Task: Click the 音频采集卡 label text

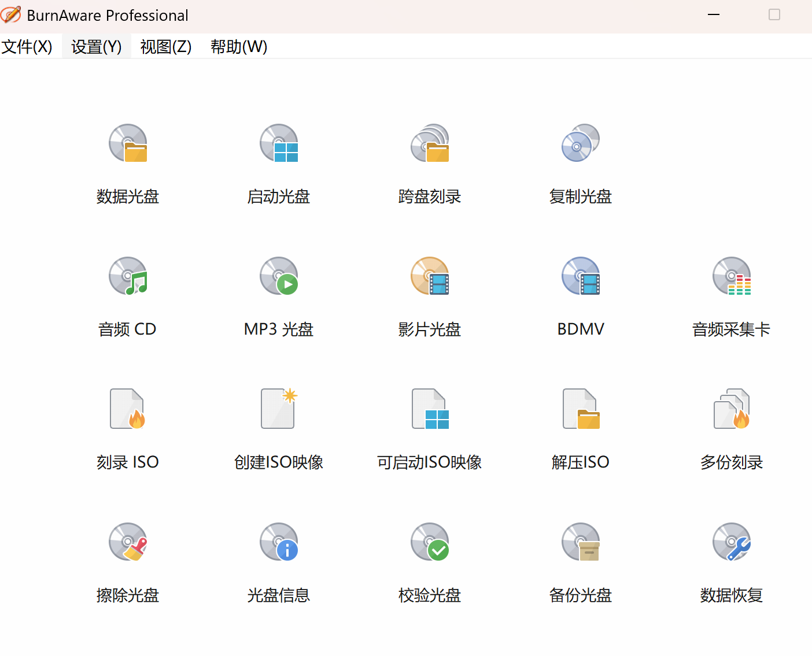Action: coord(732,329)
